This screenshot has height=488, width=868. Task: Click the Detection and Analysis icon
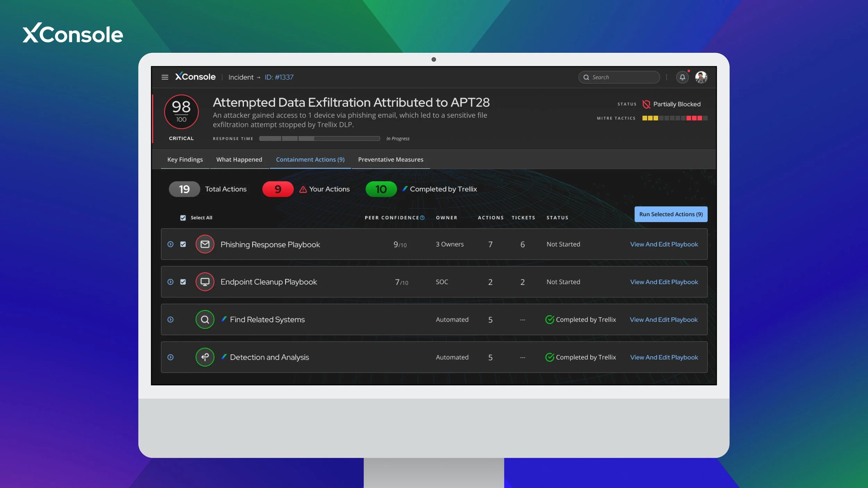[x=205, y=357]
